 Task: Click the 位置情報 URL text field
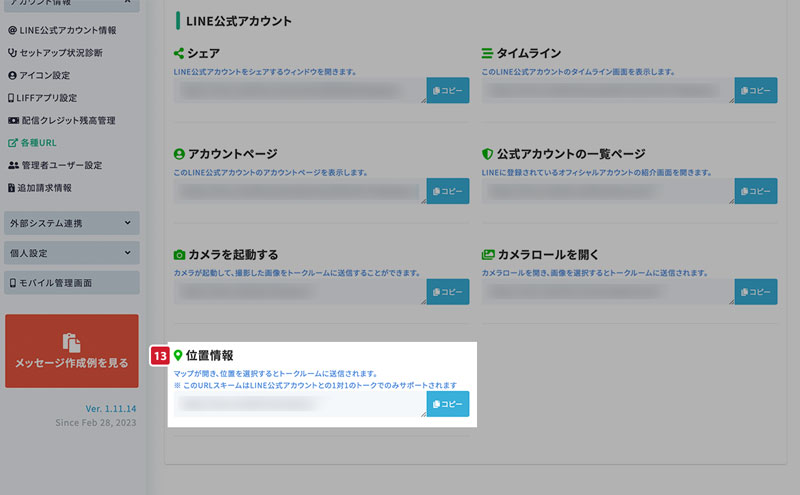pyautogui.click(x=300, y=404)
